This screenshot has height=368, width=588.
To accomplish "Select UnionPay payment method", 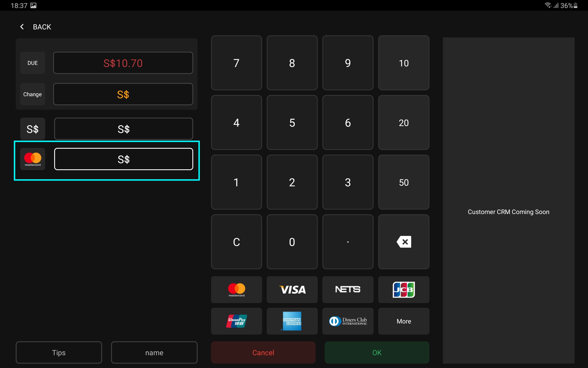I will (x=236, y=321).
